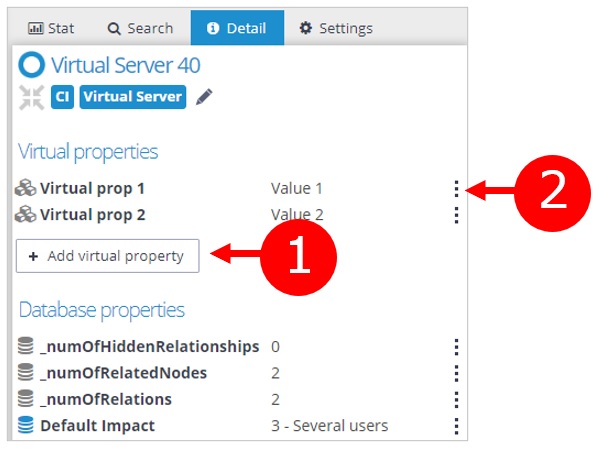
Task: Switch to the Search tab
Action: click(x=141, y=28)
